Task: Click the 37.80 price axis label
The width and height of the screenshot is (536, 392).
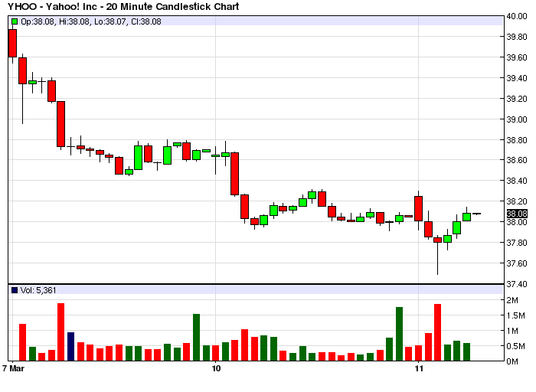Action: click(x=517, y=243)
